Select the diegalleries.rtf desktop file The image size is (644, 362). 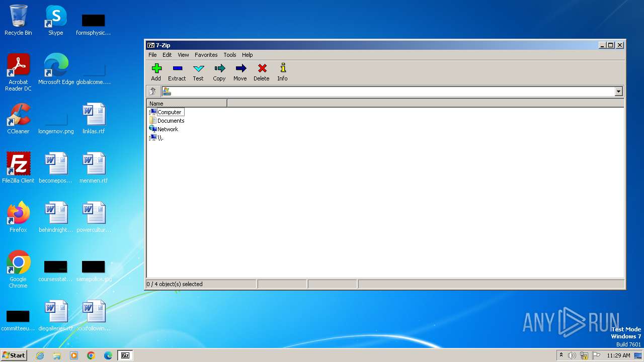[56, 316]
